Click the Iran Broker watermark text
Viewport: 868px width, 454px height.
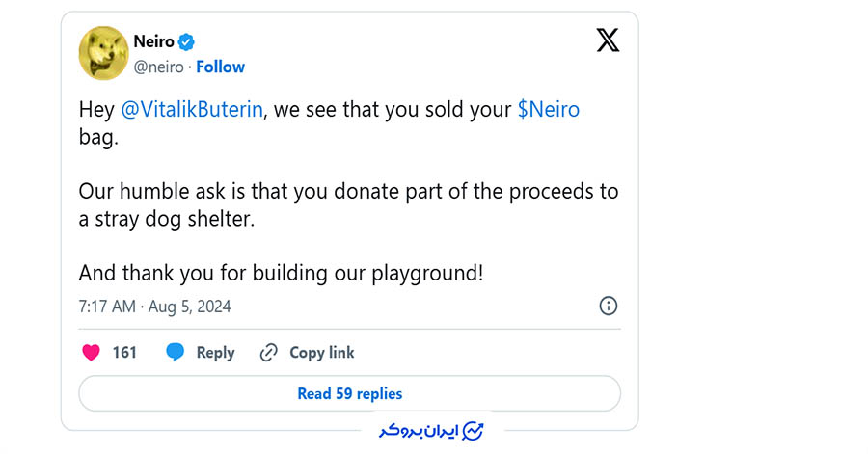(416, 430)
